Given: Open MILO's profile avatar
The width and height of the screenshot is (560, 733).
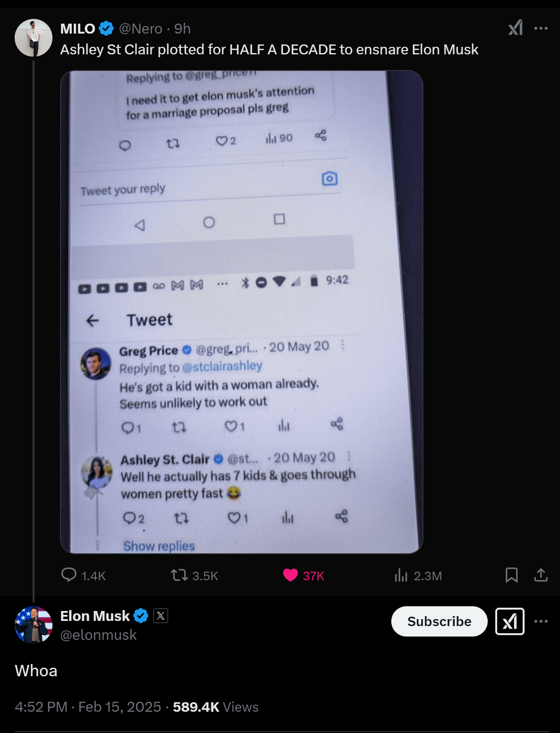Looking at the screenshot, I should tap(34, 38).
